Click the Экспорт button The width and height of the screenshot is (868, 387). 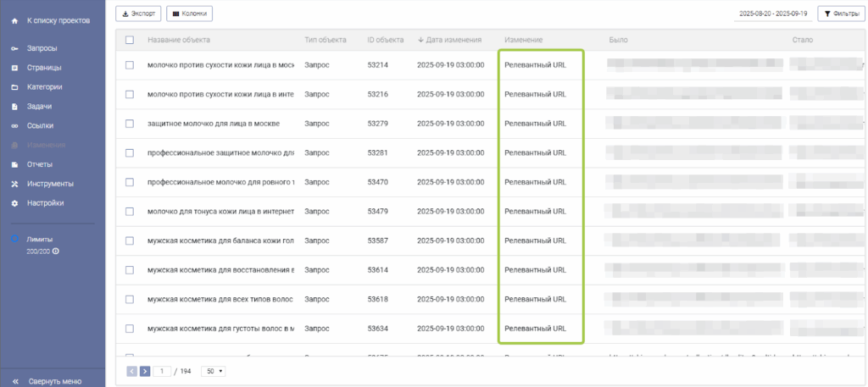pyautogui.click(x=138, y=14)
